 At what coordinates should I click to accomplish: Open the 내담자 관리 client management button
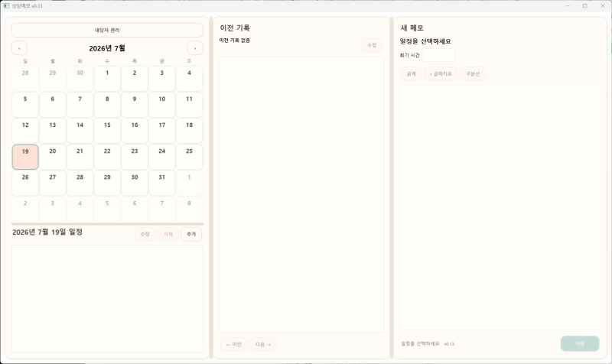107,30
